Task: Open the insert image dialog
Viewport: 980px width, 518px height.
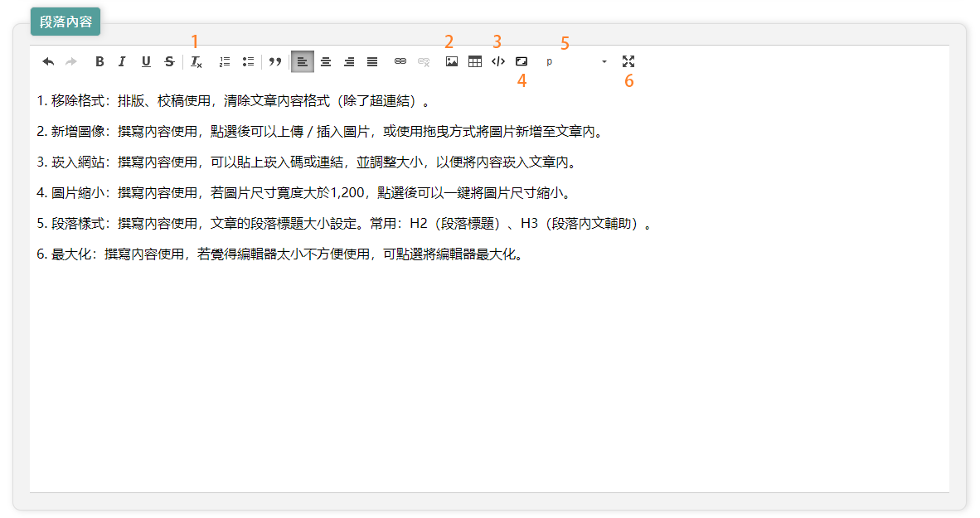Action: point(452,61)
